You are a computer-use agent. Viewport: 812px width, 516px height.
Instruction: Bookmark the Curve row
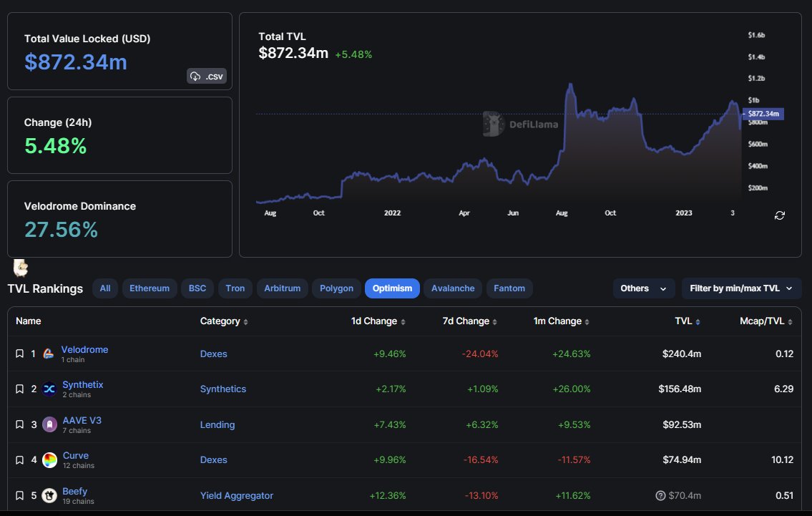point(20,460)
